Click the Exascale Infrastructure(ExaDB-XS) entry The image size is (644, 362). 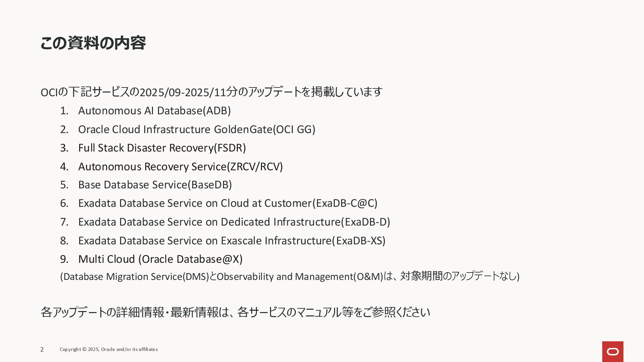[x=232, y=241]
